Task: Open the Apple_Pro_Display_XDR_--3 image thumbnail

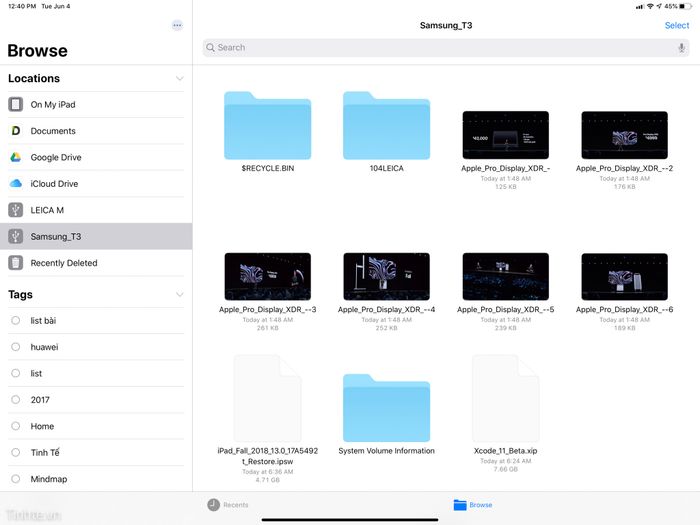Action: point(267,276)
